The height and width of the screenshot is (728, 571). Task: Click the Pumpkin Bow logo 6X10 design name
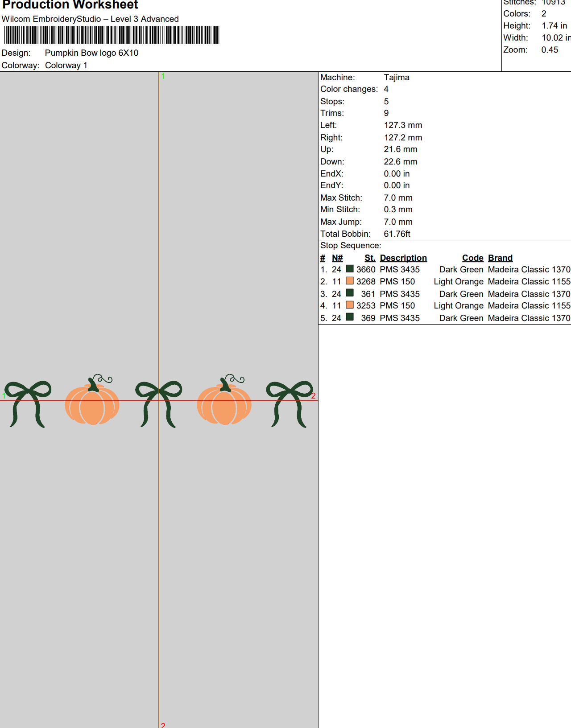point(91,53)
